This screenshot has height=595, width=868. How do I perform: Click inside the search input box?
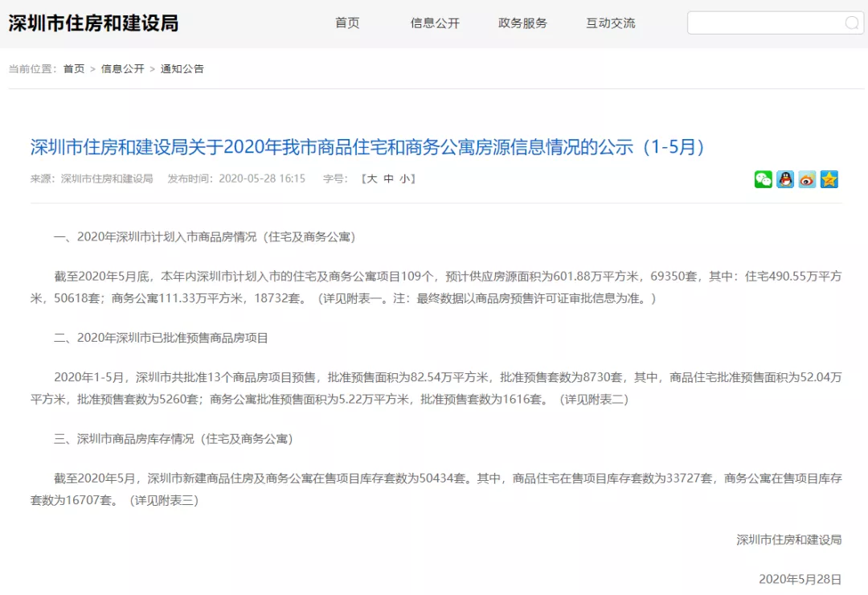764,23
